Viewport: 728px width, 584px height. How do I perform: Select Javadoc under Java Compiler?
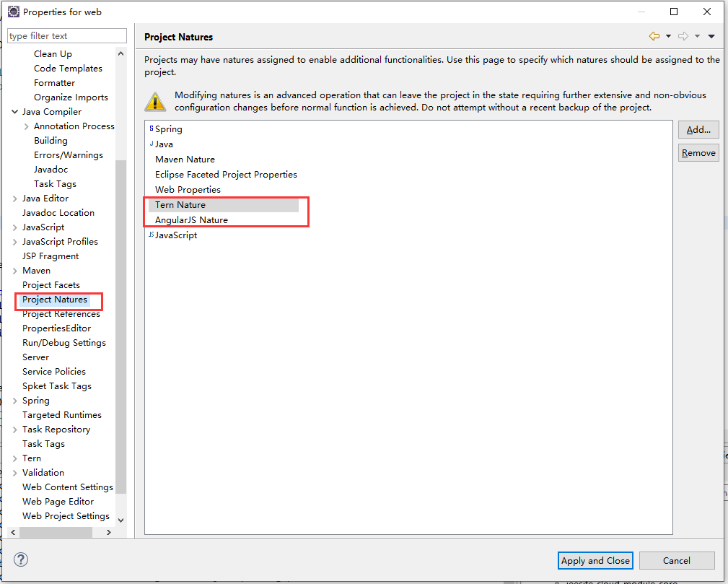coord(51,169)
